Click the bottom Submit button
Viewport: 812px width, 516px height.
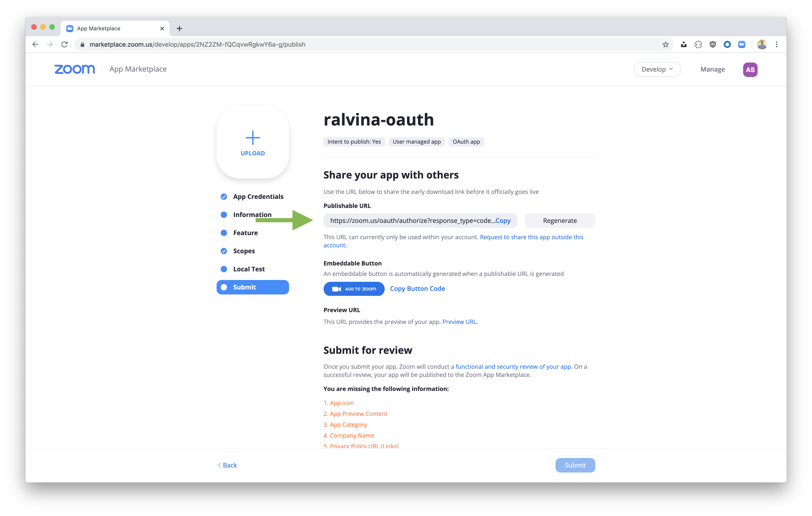pyautogui.click(x=575, y=465)
